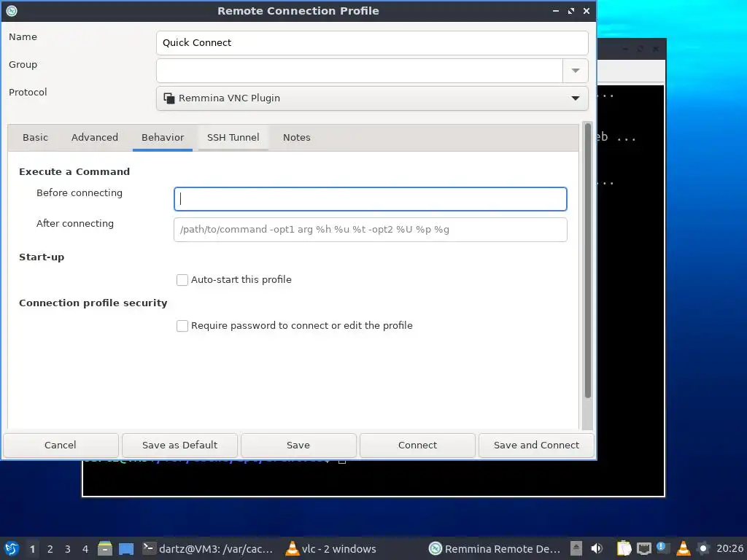This screenshot has width=747, height=560.
Task: Click the removable media eject tray icon
Action: click(x=576, y=548)
